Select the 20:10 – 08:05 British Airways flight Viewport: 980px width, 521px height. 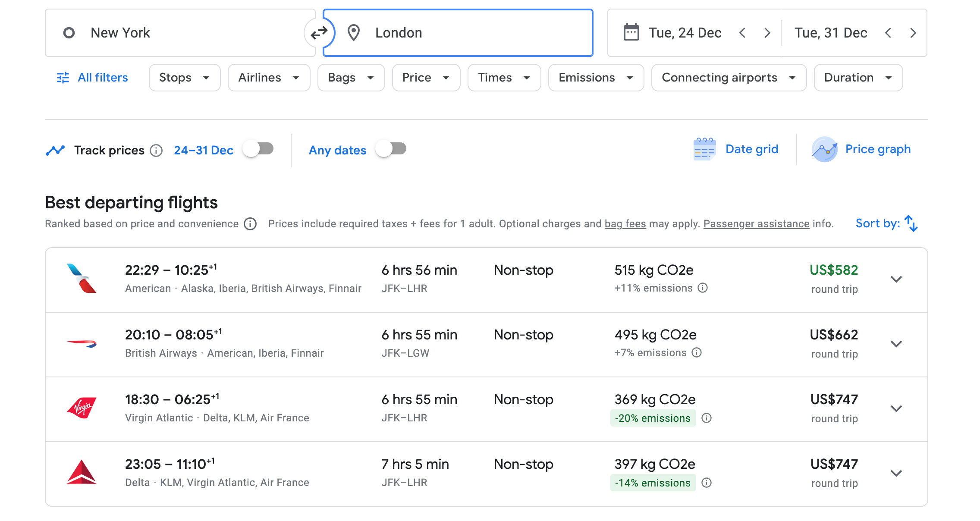pos(487,345)
